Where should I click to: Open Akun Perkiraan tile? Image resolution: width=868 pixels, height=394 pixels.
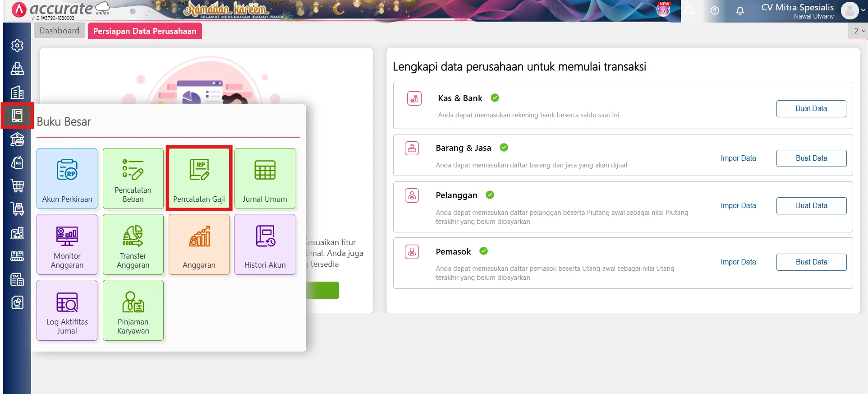click(67, 178)
